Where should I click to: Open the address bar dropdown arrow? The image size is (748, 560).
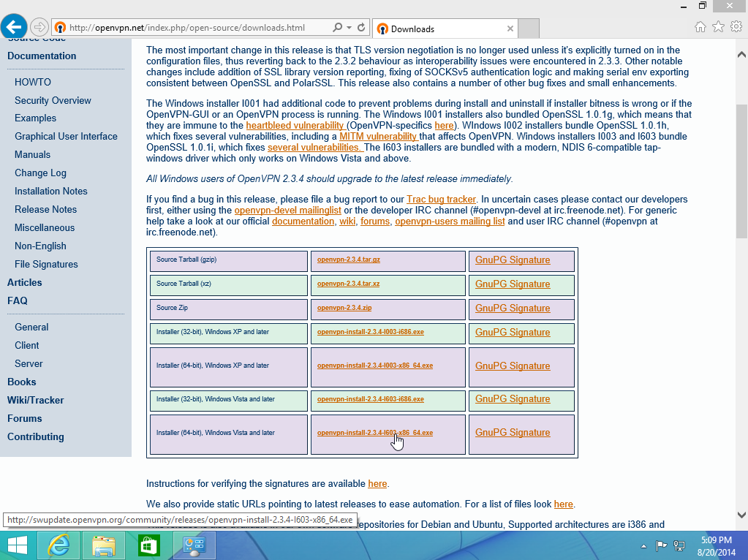coord(350,27)
